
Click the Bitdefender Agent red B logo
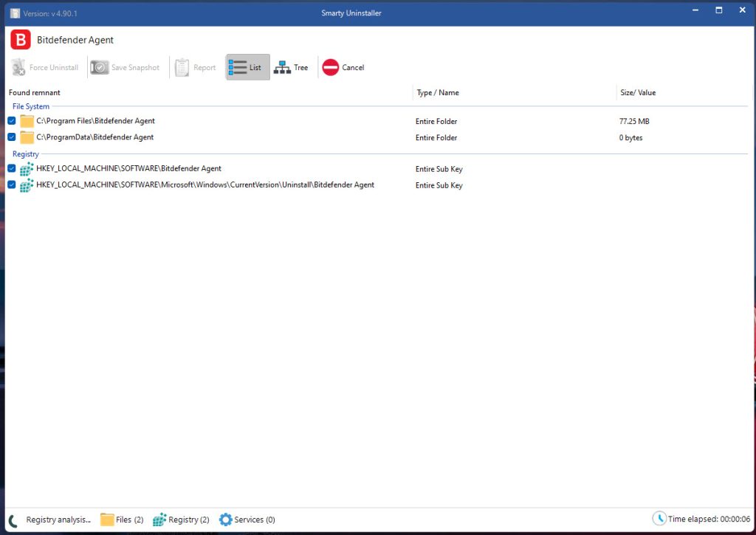(x=21, y=40)
